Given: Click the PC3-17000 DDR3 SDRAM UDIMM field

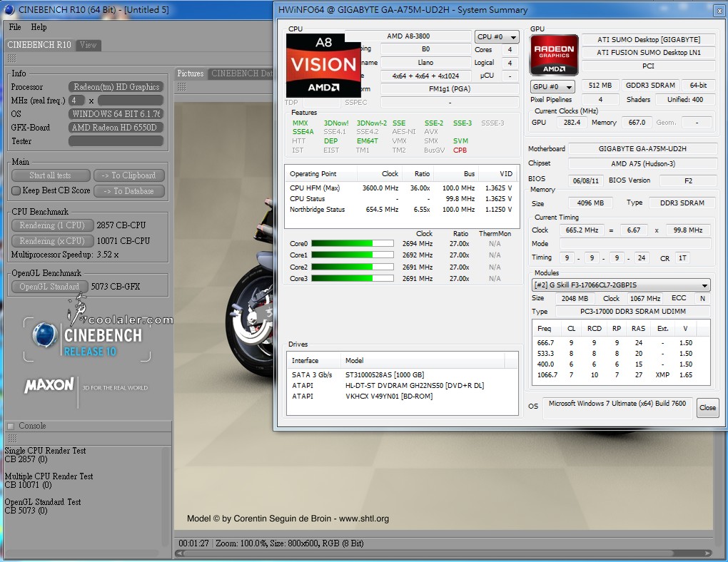Looking at the screenshot, I should [632, 312].
